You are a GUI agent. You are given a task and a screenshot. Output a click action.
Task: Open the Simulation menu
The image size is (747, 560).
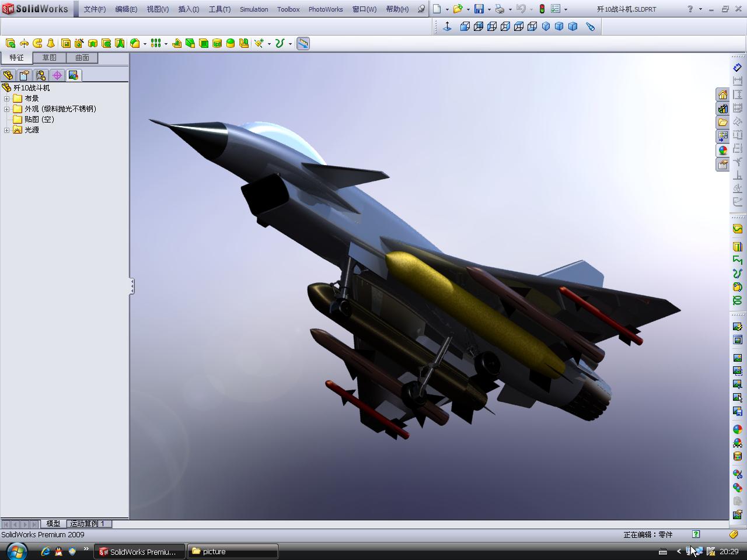coord(254,9)
